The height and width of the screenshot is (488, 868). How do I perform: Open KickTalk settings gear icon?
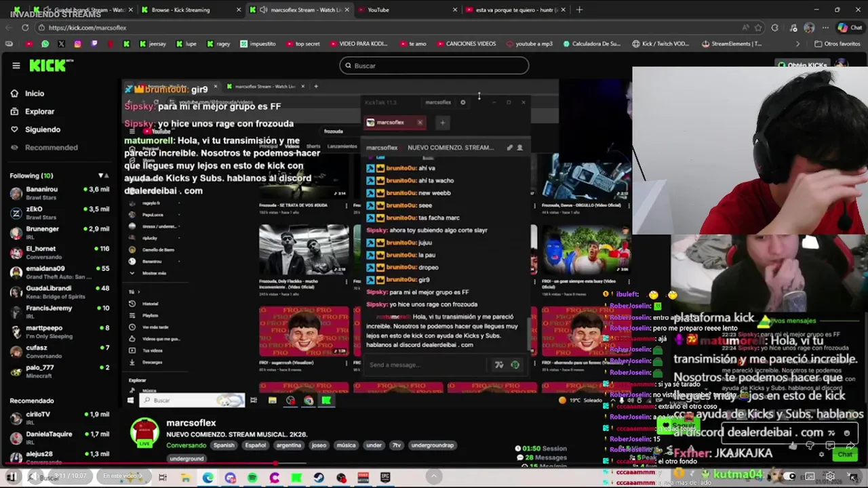463,102
